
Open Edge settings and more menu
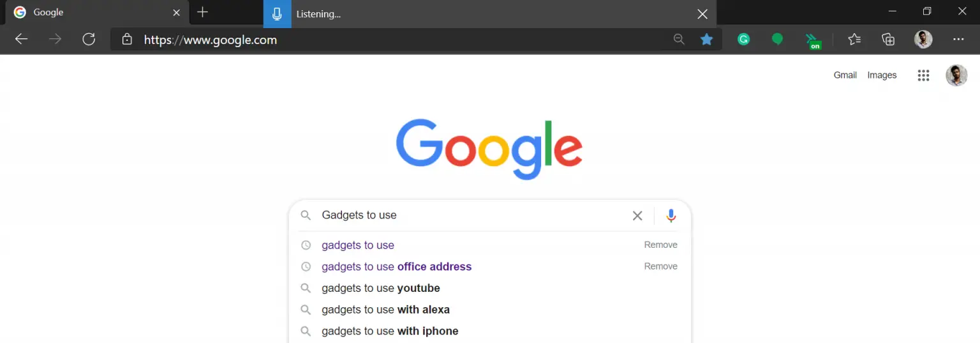[958, 40]
